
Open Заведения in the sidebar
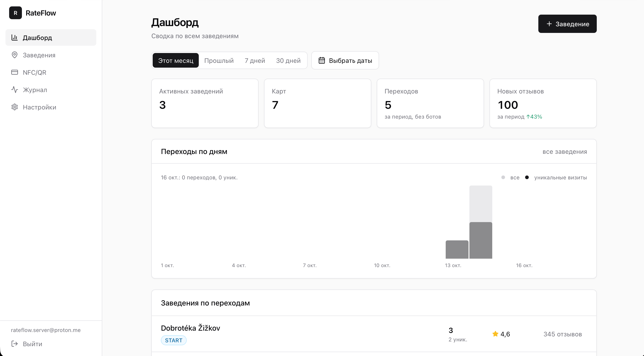pyautogui.click(x=51, y=55)
